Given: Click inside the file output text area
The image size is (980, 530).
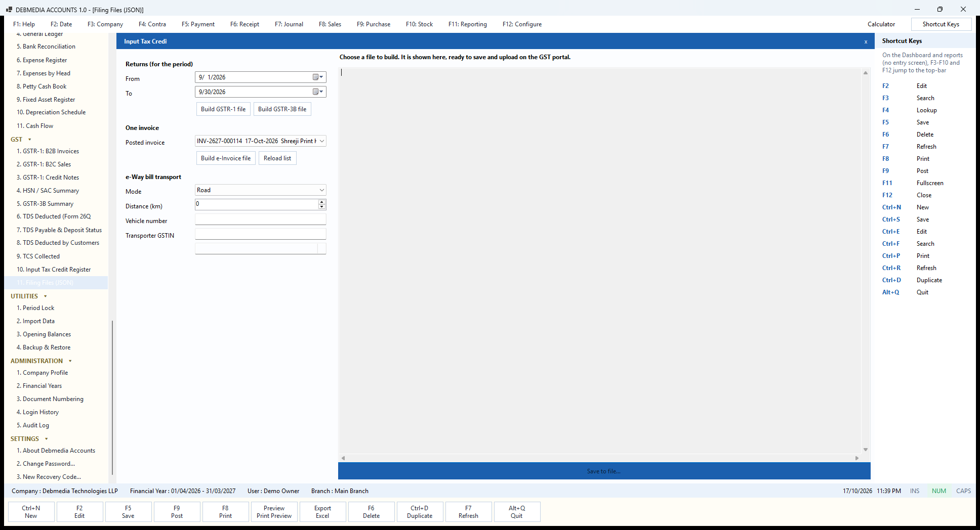Looking at the screenshot, I should pyautogui.click(x=600, y=261).
